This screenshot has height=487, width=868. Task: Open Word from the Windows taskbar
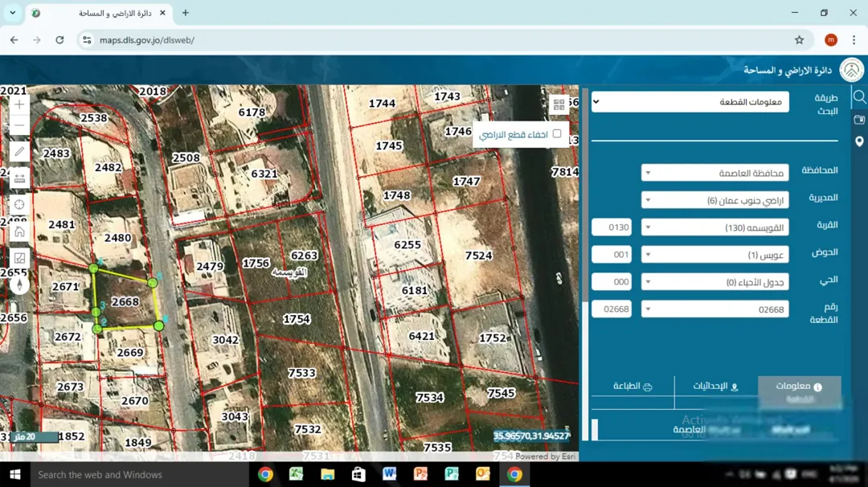click(389, 474)
